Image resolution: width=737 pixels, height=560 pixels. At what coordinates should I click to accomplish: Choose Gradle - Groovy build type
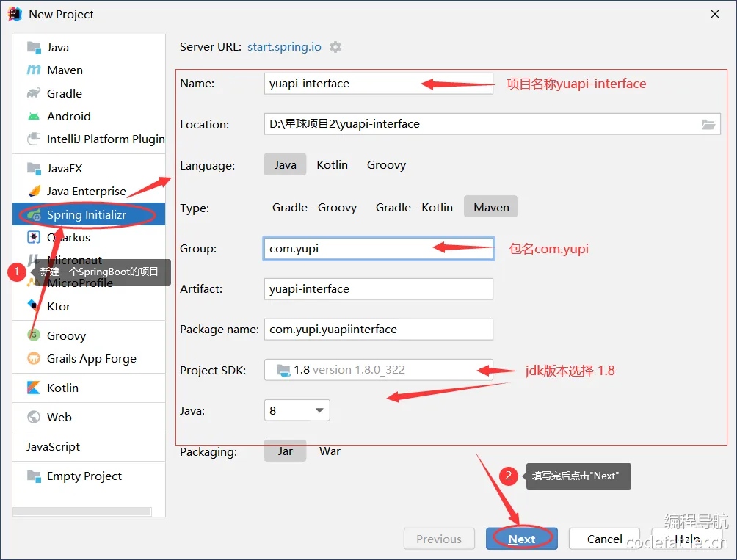pos(314,207)
